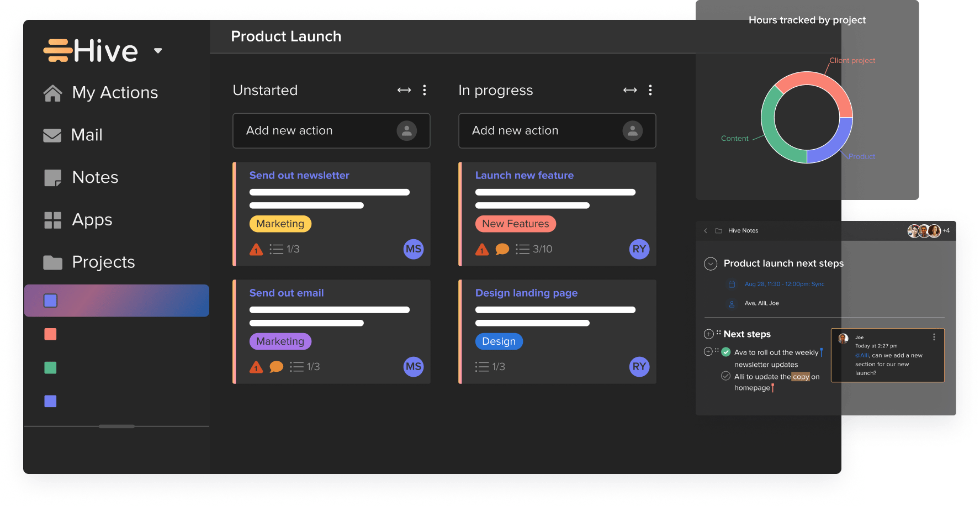Image resolution: width=980 pixels, height=506 pixels.
Task: Click the Marketing tag on Send out newsletter
Action: [280, 224]
